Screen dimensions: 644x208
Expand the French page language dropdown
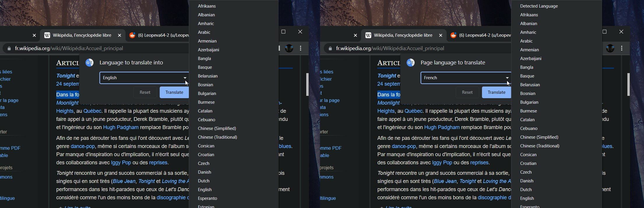pos(466,78)
